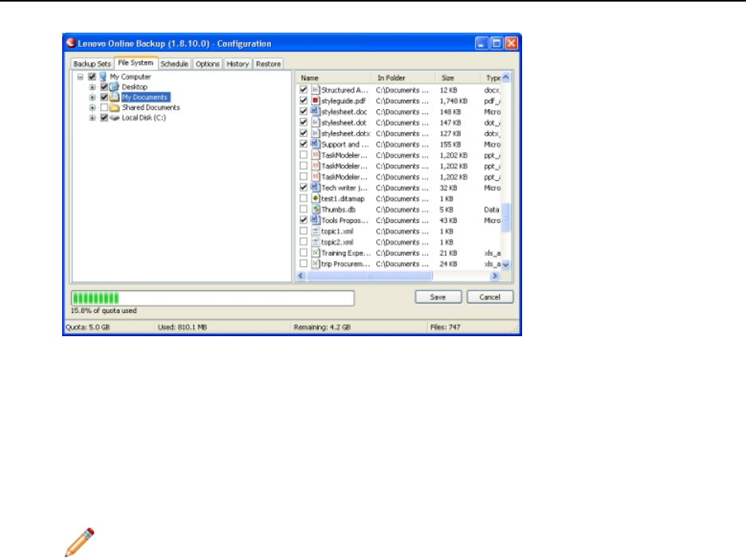Uncheck the styleguide.pdf checkbox
746x560 pixels.
click(x=304, y=101)
